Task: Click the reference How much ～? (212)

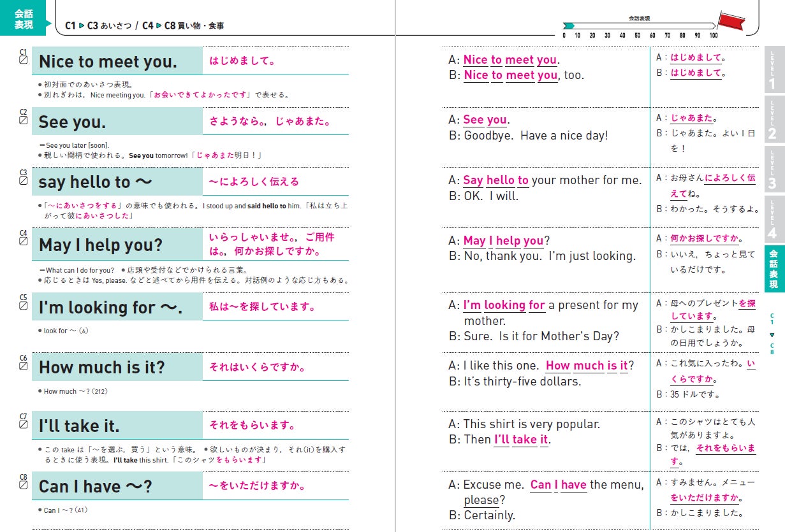Action: coord(76,391)
